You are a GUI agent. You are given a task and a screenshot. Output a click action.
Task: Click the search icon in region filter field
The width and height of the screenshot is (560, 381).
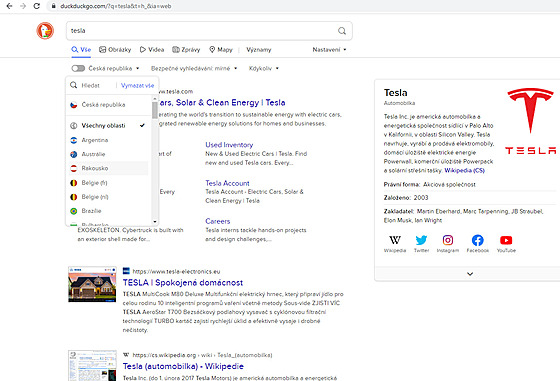74,85
